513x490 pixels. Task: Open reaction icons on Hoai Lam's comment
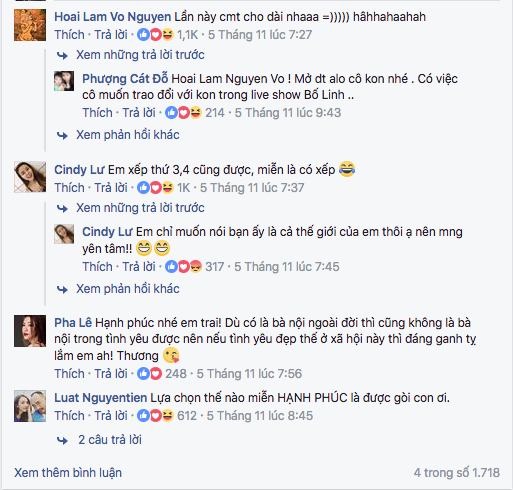[156, 35]
